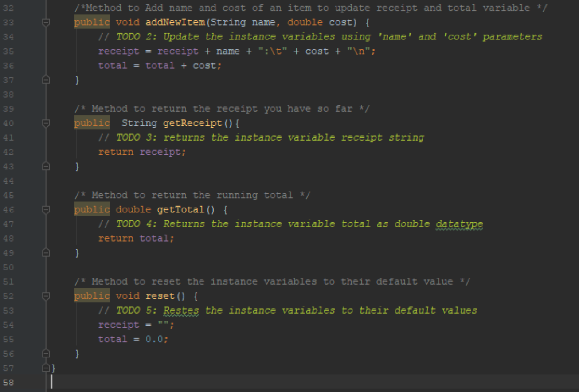Click line number 46
This screenshot has height=392, width=579.
[8, 209]
